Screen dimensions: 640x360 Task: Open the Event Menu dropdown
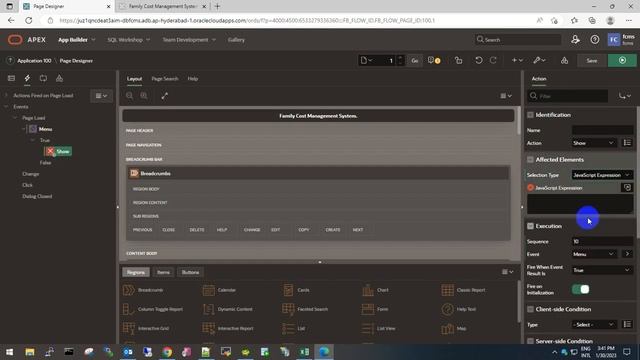594,254
